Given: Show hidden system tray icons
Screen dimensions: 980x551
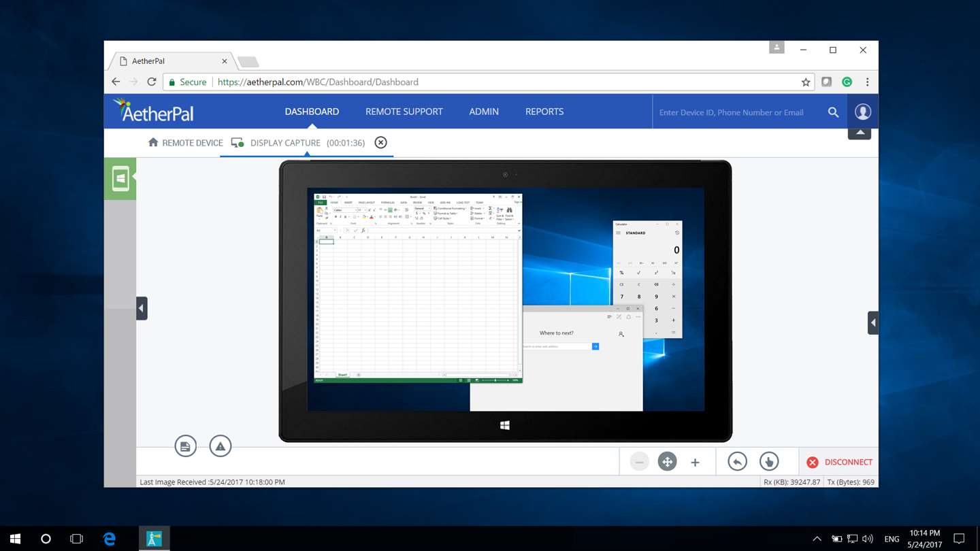Looking at the screenshot, I should coord(817,539).
